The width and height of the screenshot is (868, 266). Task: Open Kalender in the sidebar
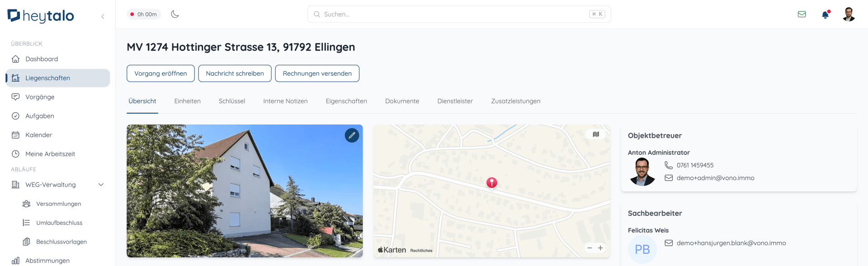pos(57,135)
